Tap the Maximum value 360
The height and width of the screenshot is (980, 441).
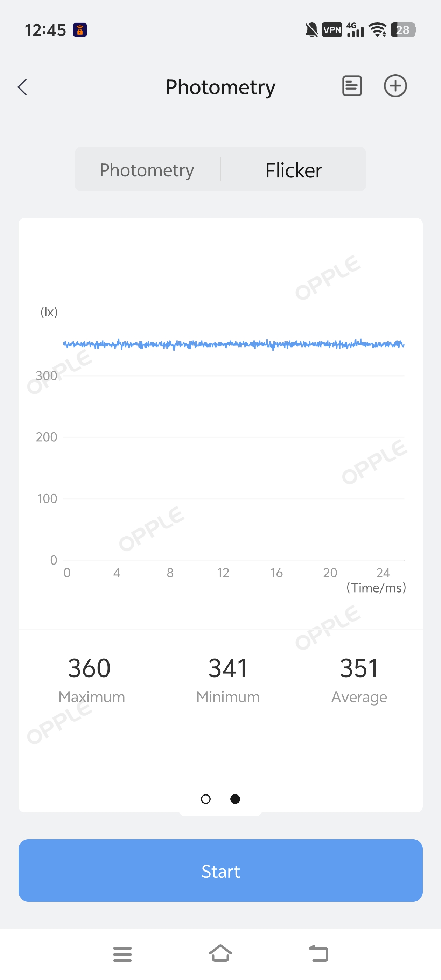(x=90, y=668)
